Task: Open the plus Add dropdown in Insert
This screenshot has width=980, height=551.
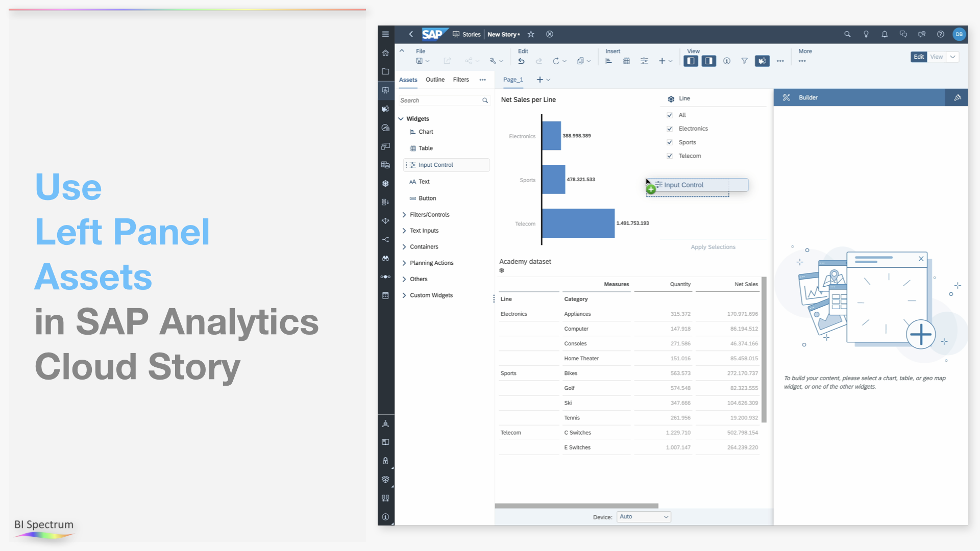Action: coord(666,61)
